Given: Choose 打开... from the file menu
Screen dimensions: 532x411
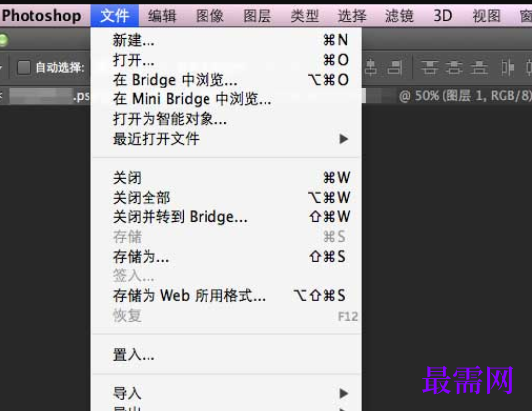Looking at the screenshot, I should click(226, 60).
